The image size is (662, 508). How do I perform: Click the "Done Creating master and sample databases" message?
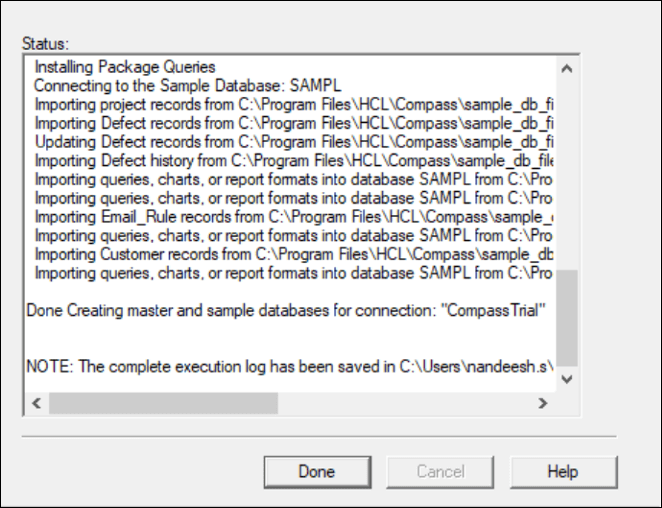tap(286, 310)
